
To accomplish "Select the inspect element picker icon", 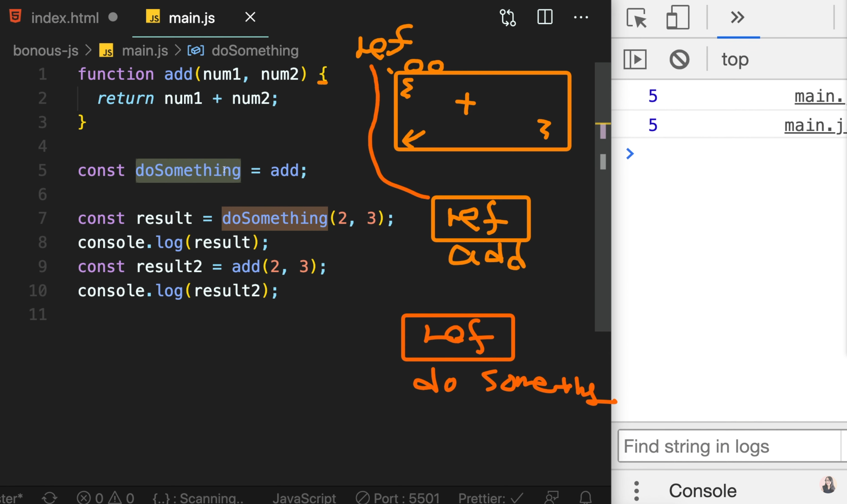I will click(x=636, y=17).
